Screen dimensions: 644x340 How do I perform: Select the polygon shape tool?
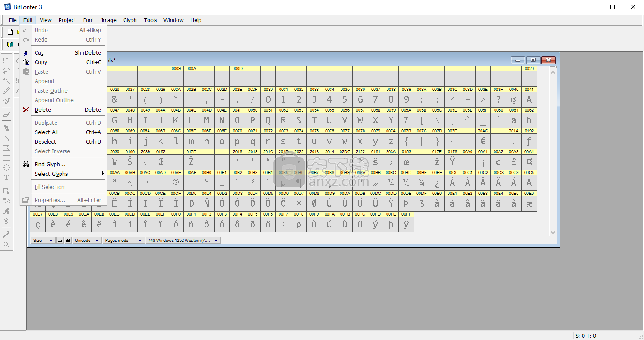tap(6, 148)
